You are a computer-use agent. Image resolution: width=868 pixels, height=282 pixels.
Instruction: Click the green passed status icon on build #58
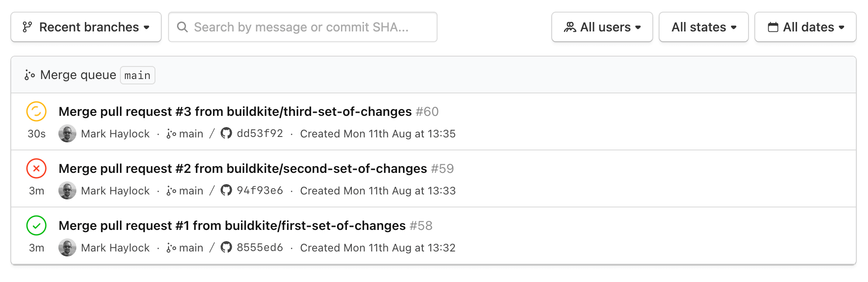pyautogui.click(x=36, y=226)
